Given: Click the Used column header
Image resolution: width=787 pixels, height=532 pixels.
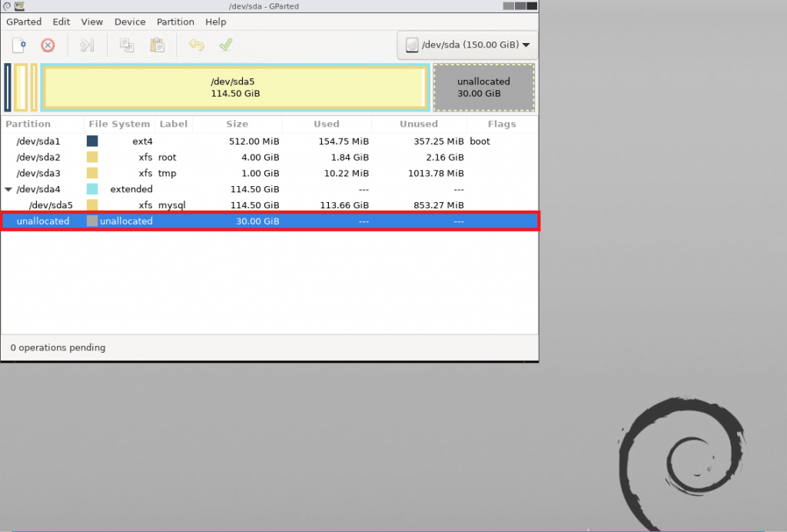Looking at the screenshot, I should tap(327, 124).
